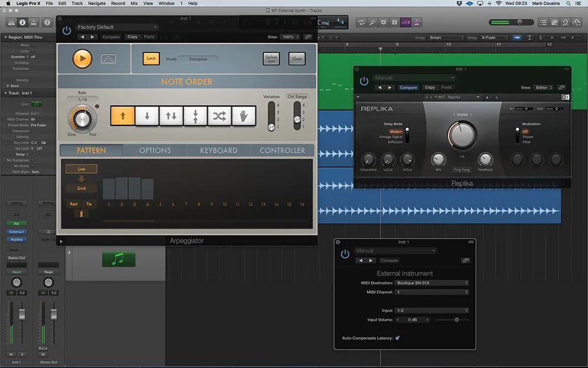Click the Delete Last button
The width and height of the screenshot is (588, 368).
[271, 58]
